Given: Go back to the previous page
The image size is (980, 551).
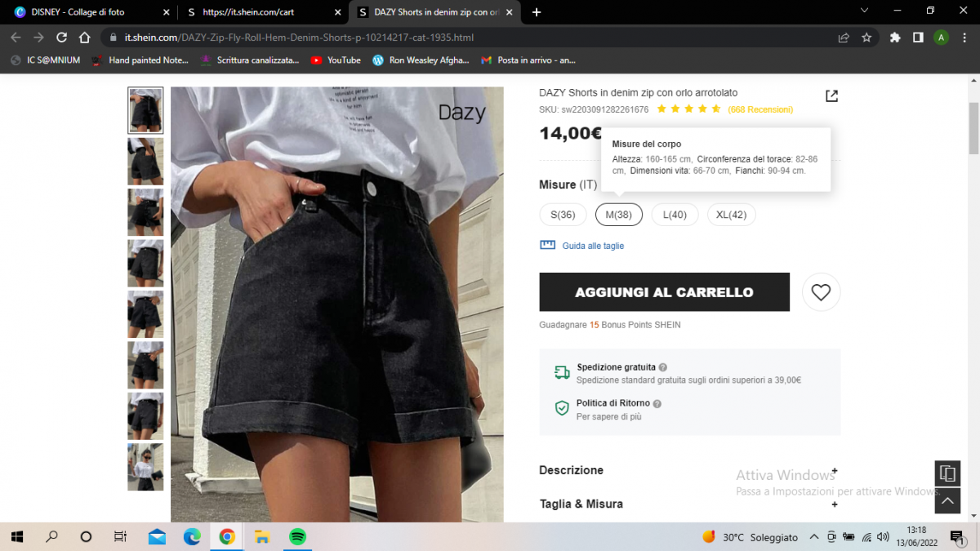Looking at the screenshot, I should [x=16, y=38].
